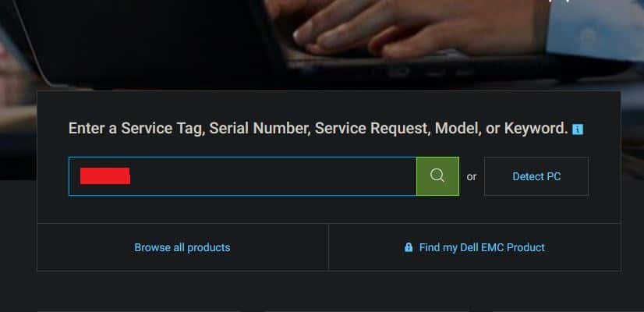Click the blank area left of Browse all products
This screenshot has height=312, width=644.
click(x=86, y=247)
